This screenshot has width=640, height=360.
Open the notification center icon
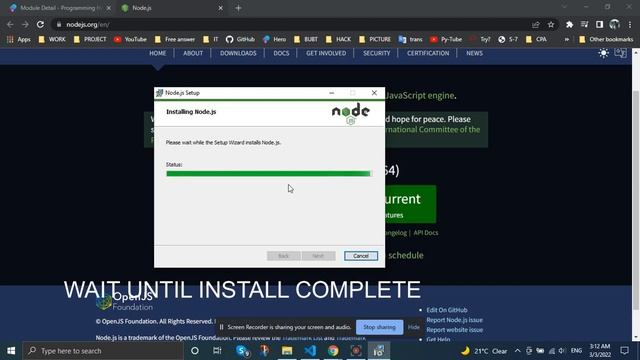(x=624, y=351)
